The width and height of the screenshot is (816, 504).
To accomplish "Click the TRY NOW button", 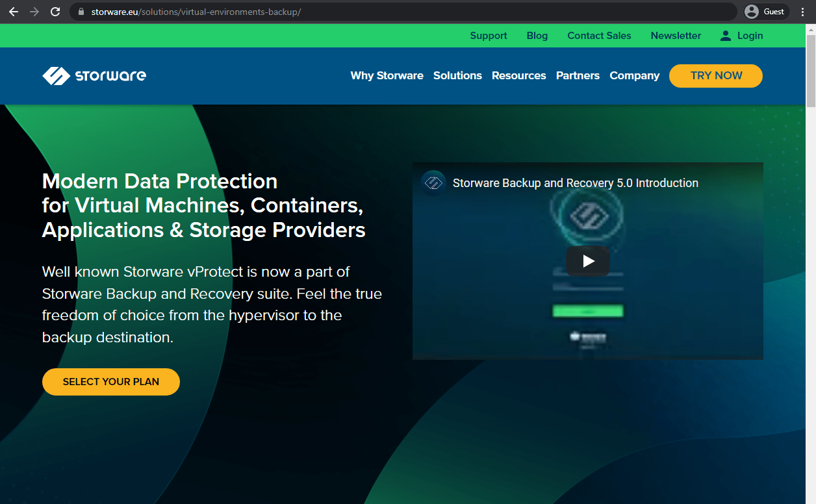I will click(715, 75).
